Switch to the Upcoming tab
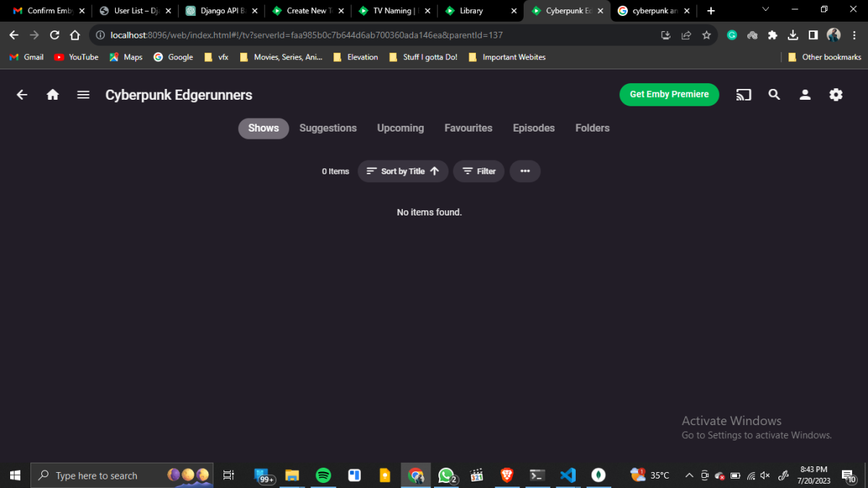868x488 pixels. [400, 128]
